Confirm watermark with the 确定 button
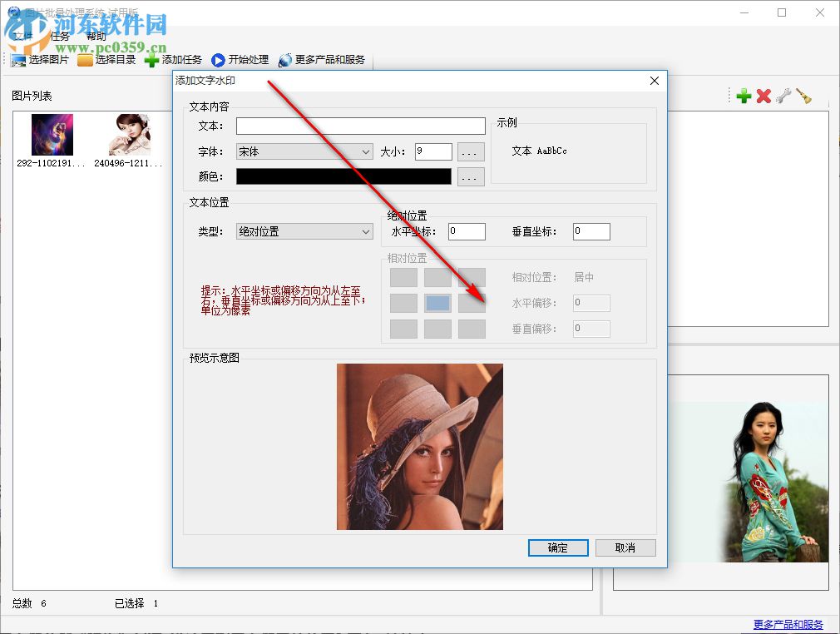This screenshot has height=634, width=840. [x=557, y=547]
